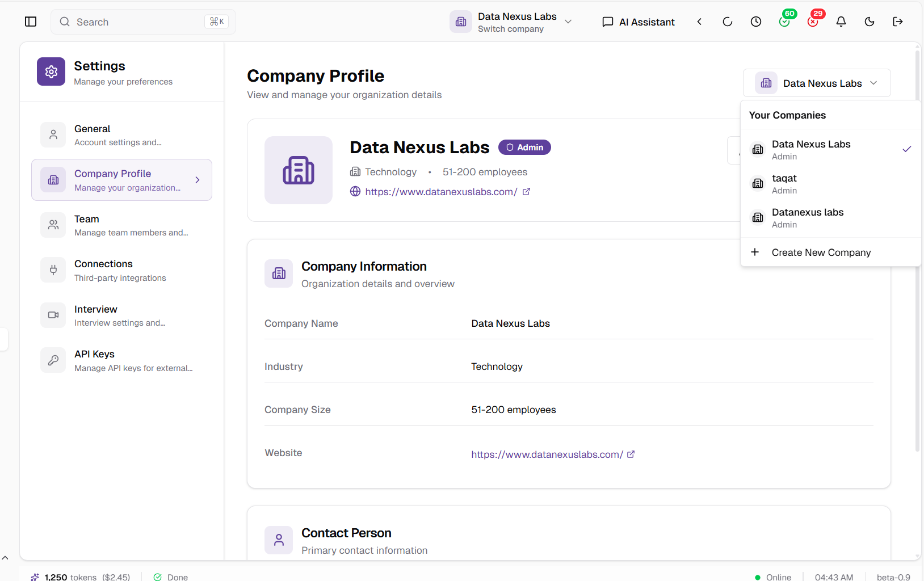
Task: Click Create New Company
Action: tap(821, 252)
